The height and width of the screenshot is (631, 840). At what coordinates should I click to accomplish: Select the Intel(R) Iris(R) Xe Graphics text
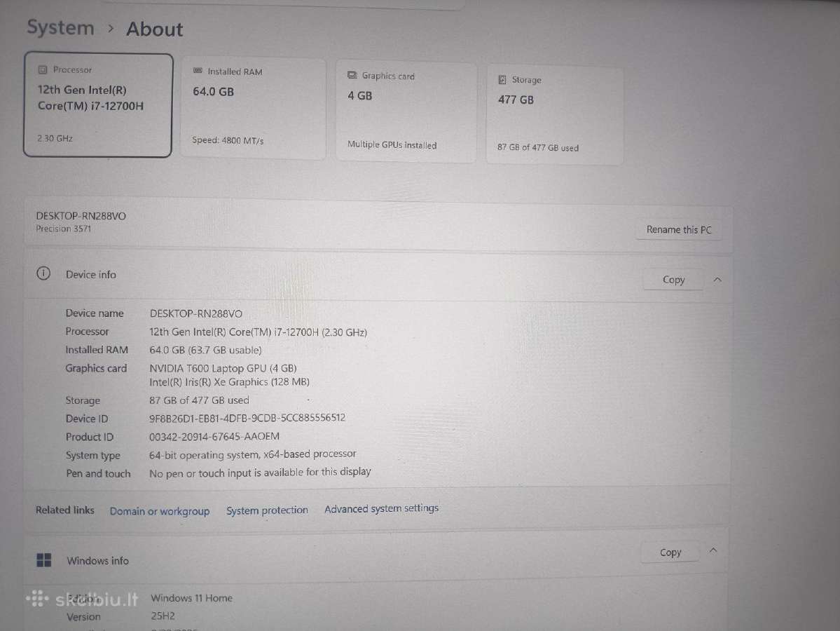pos(229,381)
